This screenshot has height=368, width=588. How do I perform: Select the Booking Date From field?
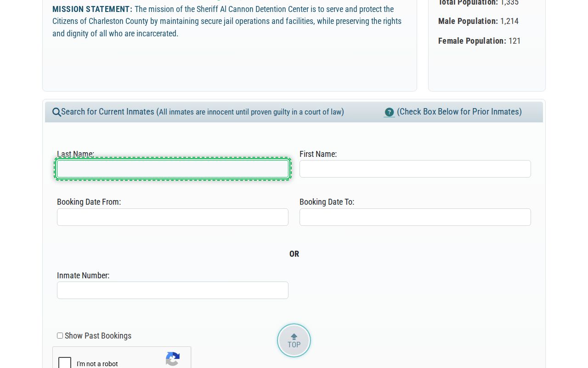pyautogui.click(x=173, y=217)
